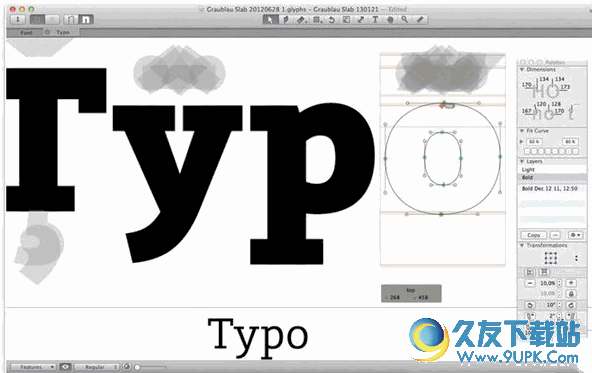This screenshot has height=373, width=592.
Task: Open the Regular instance dropdown
Action: 97,367
